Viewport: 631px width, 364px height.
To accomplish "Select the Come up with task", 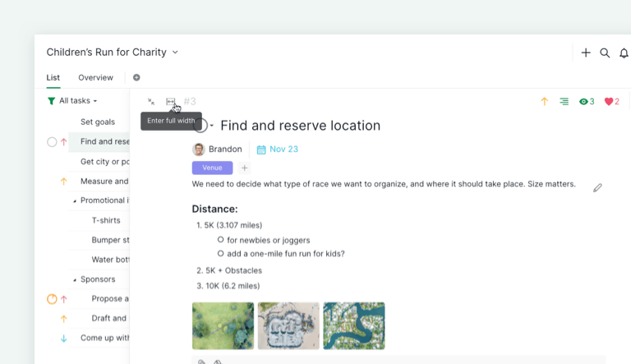I will [x=104, y=339].
